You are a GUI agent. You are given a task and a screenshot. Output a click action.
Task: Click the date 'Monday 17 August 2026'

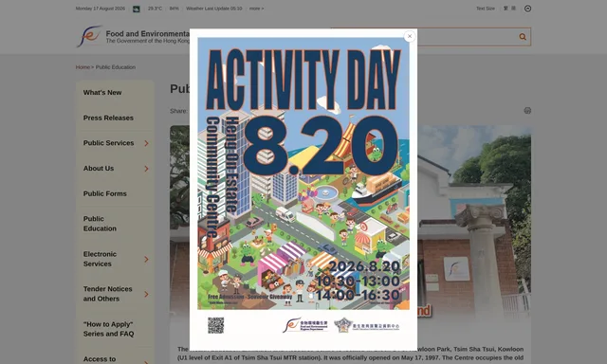click(101, 9)
